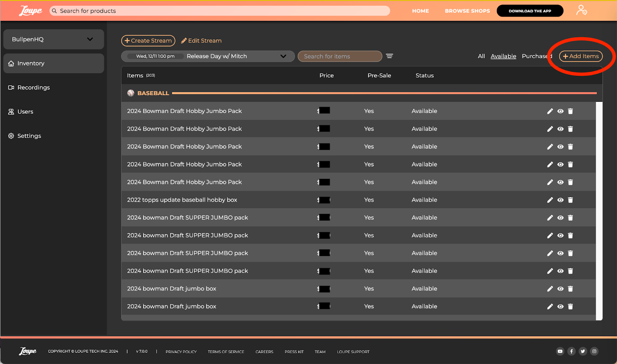The height and width of the screenshot is (364, 617).
Task: Toggle visibility of first Bowman Hobby Jumbo Pack
Action: 560,111
